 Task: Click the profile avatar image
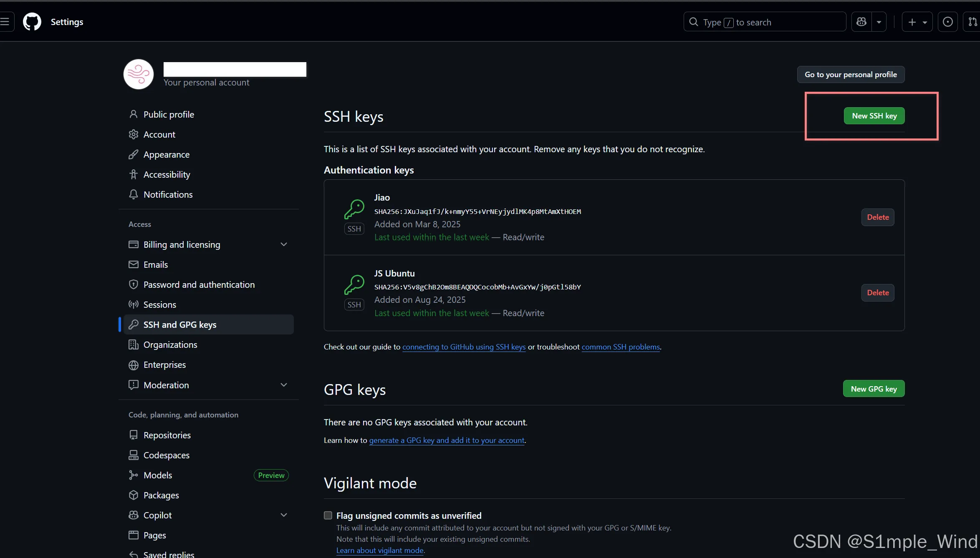pos(139,74)
